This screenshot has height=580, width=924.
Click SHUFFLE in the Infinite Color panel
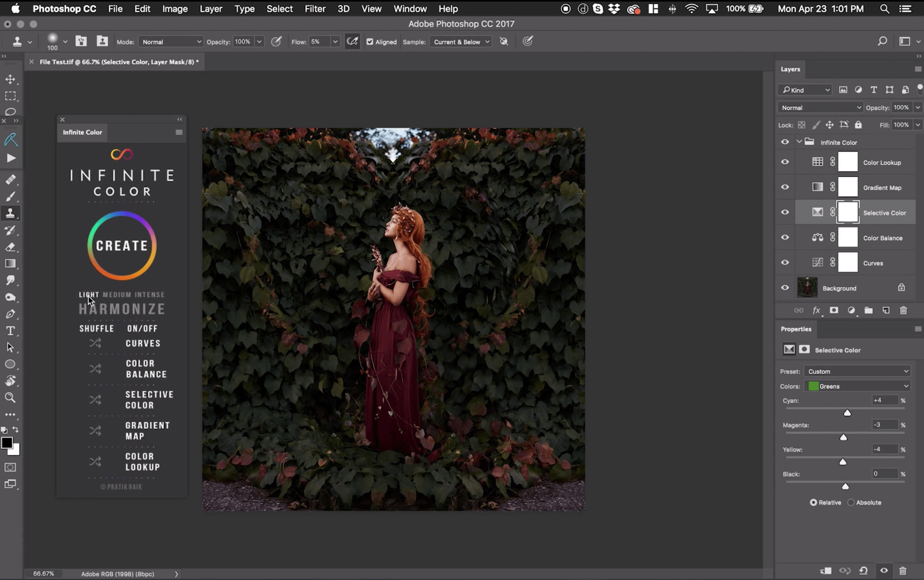96,328
